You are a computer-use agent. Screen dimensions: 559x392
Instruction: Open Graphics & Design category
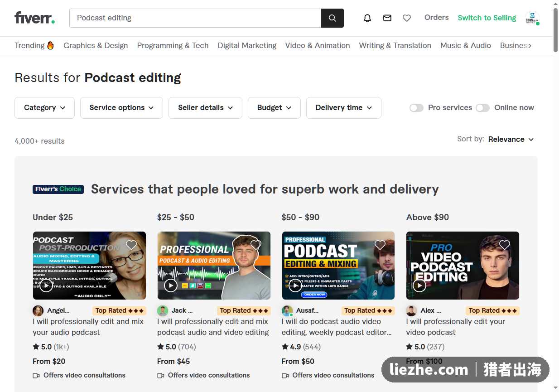(96, 45)
